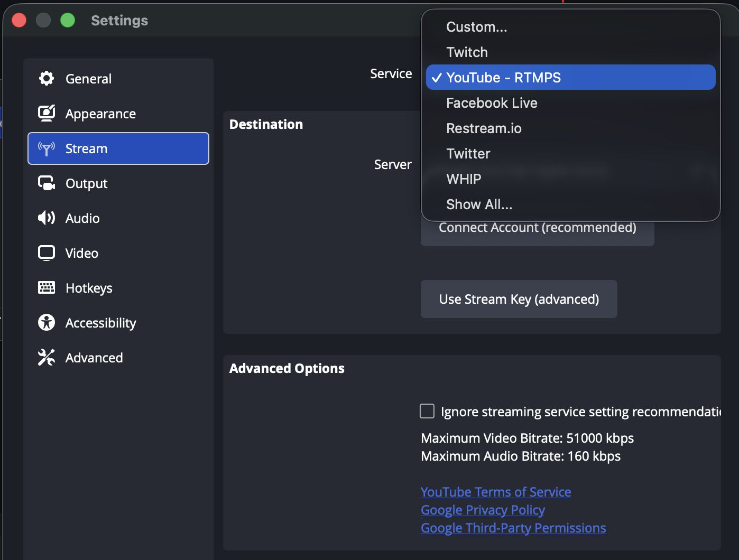Switch to Appearance settings label
The width and height of the screenshot is (739, 560).
(100, 114)
